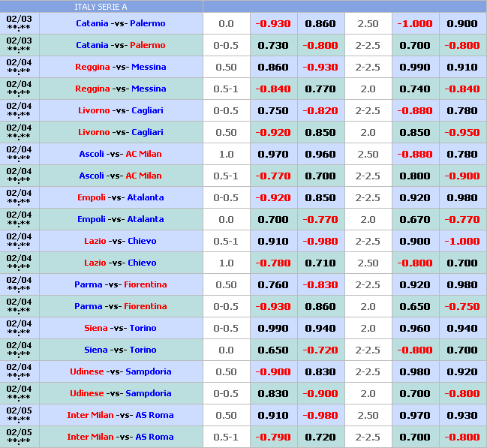
Task: Choose the 0.740 odds for Reggina-Messina
Action: pos(415,89)
